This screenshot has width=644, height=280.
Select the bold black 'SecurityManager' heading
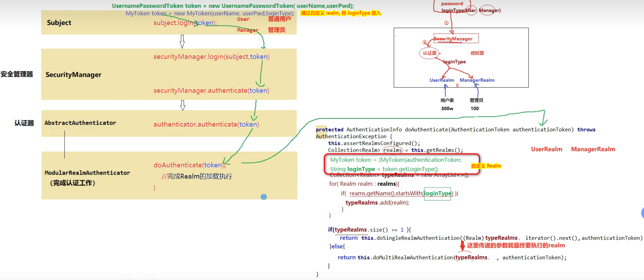73,75
